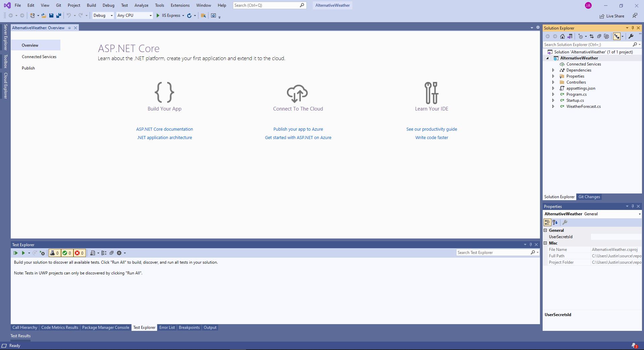Screen dimensions: 644x350
Task: Click the UserSecretsId value field
Action: tap(616, 237)
